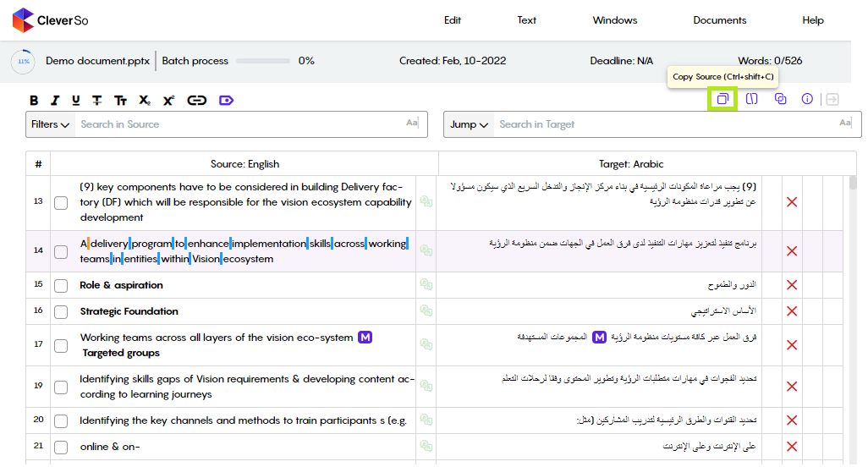The image size is (868, 467).
Task: Click the Copy Source icon
Action: [722, 99]
